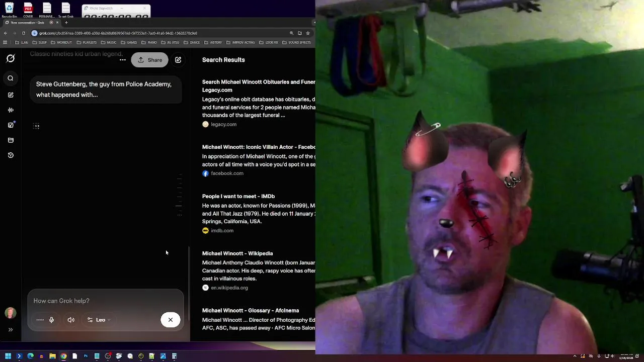
Task: Open the Windows Start menu
Action: click(8, 356)
